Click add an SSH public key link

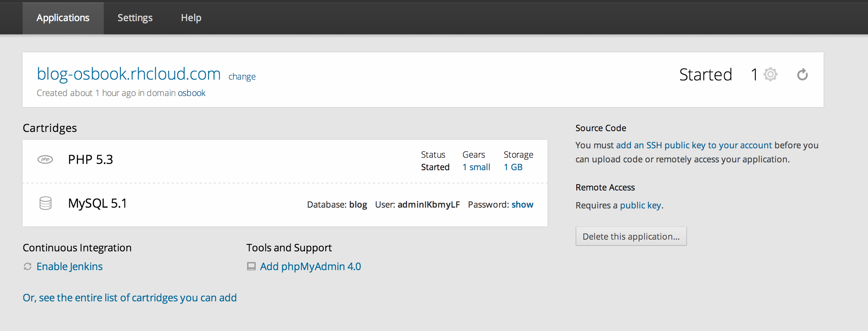pyautogui.click(x=694, y=145)
